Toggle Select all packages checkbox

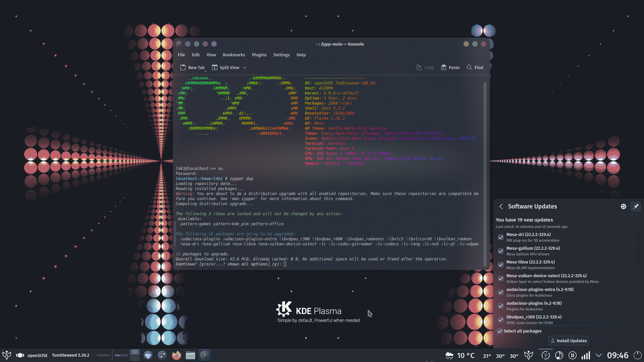(x=500, y=331)
